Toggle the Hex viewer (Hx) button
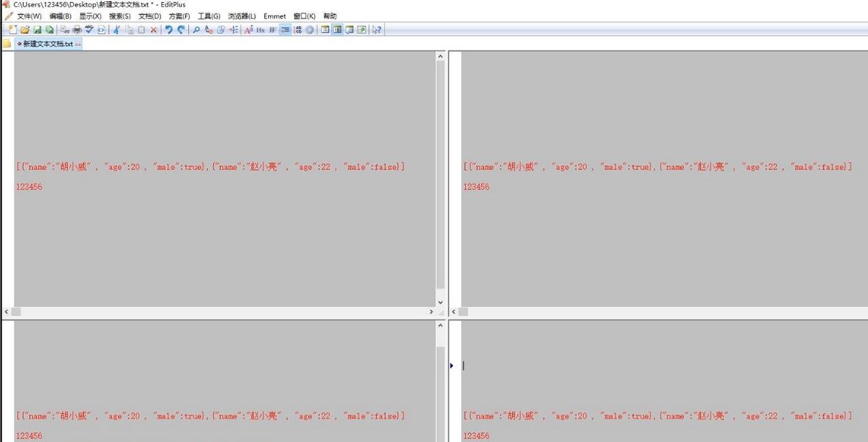 point(261,29)
